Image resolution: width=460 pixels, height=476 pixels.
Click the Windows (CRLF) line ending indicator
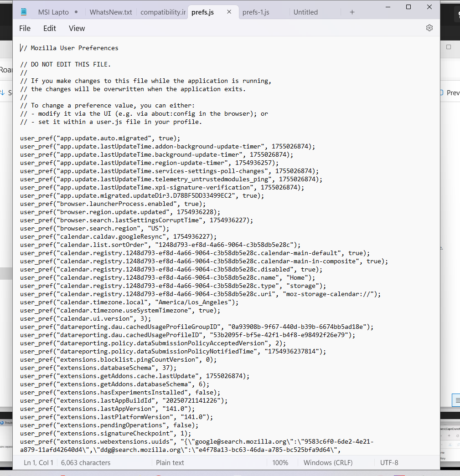(x=328, y=463)
